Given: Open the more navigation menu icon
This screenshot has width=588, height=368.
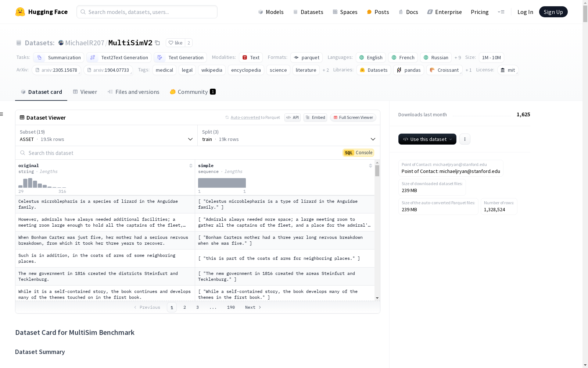Looking at the screenshot, I should 501,12.
